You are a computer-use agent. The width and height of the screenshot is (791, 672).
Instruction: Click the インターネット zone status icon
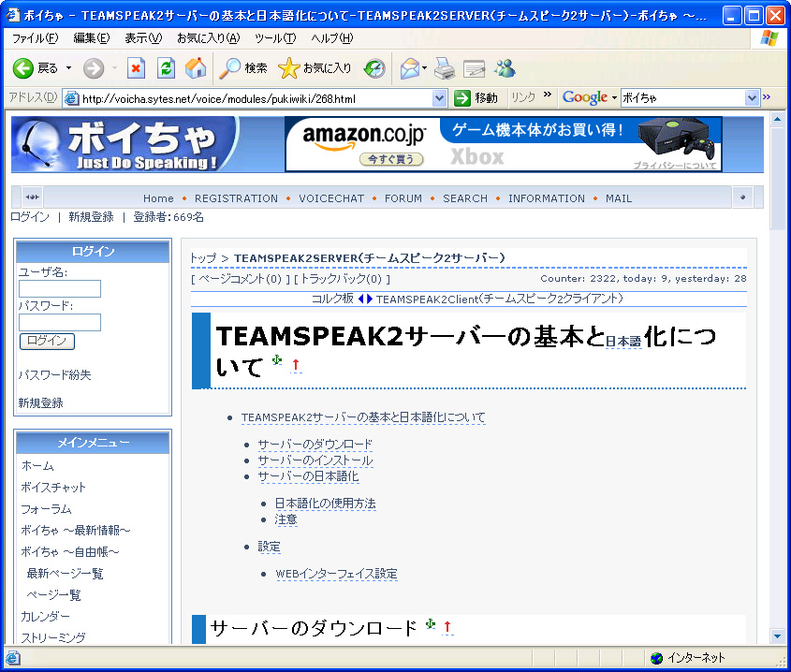click(x=657, y=658)
